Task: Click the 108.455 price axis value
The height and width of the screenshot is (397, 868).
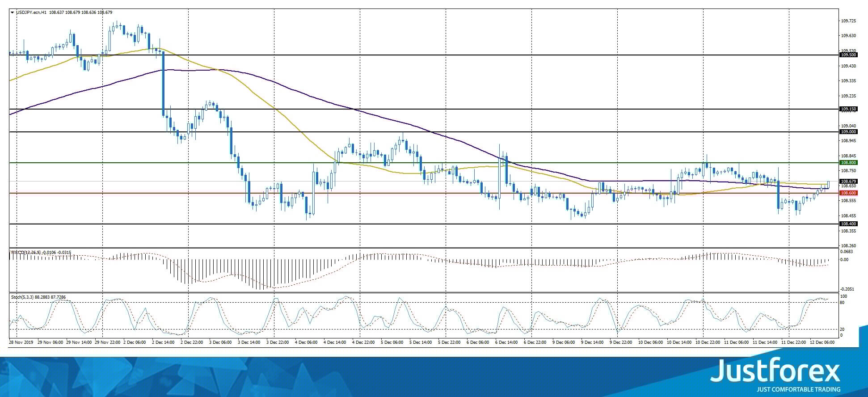Action: click(x=849, y=215)
